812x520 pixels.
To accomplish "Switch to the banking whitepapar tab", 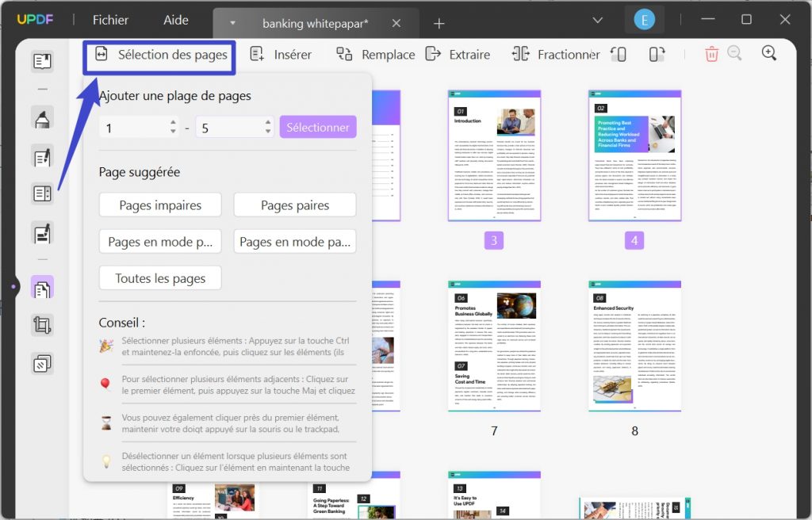I will click(x=316, y=23).
